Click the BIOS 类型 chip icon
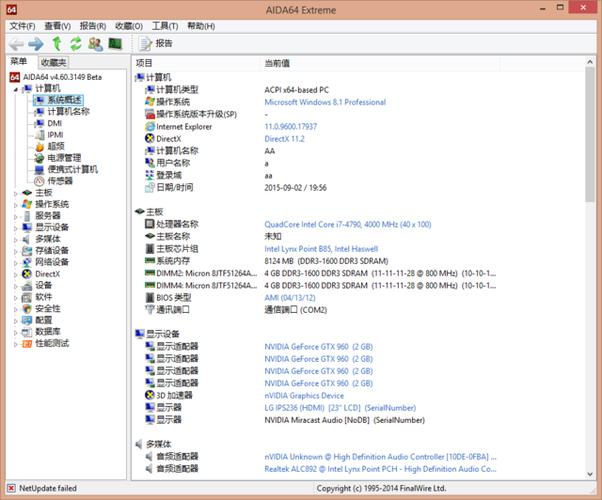The image size is (602, 500). (150, 298)
